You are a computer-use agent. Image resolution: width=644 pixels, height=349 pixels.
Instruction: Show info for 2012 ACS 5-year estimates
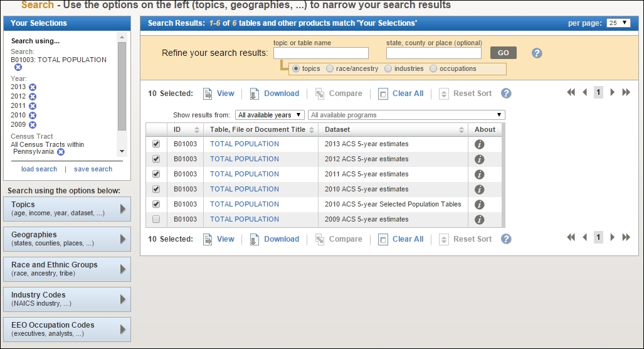(479, 159)
